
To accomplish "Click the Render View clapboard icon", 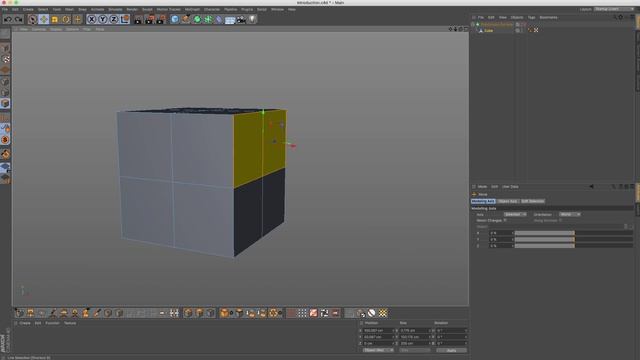I will click(x=138, y=19).
